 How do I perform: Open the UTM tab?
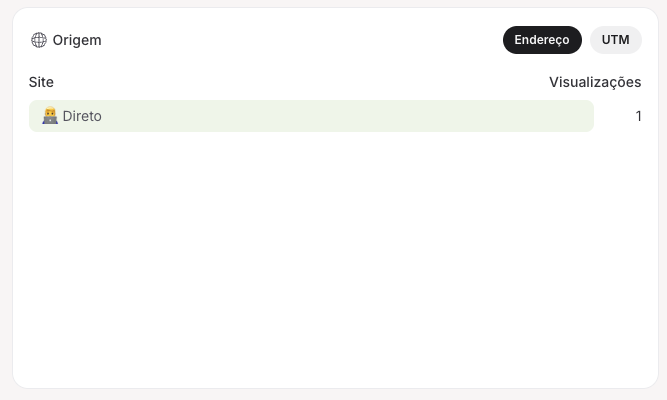615,40
